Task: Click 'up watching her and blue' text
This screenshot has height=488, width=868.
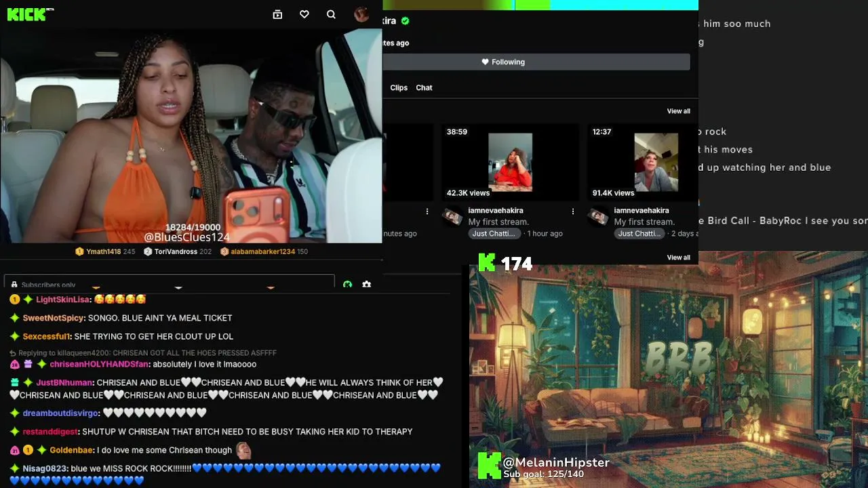Action: coord(770,167)
